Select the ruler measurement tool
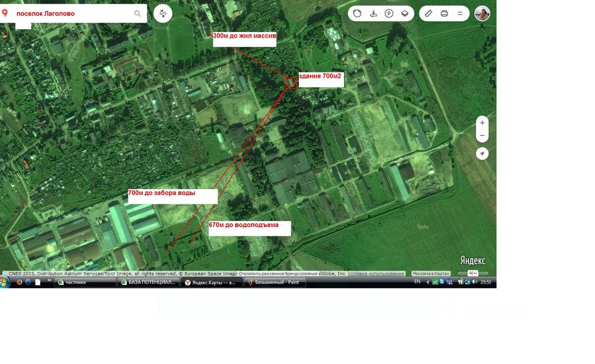 coord(429,13)
